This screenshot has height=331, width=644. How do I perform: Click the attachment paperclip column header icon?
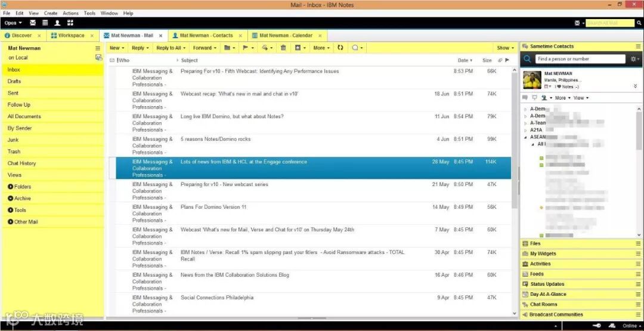[x=500, y=60]
